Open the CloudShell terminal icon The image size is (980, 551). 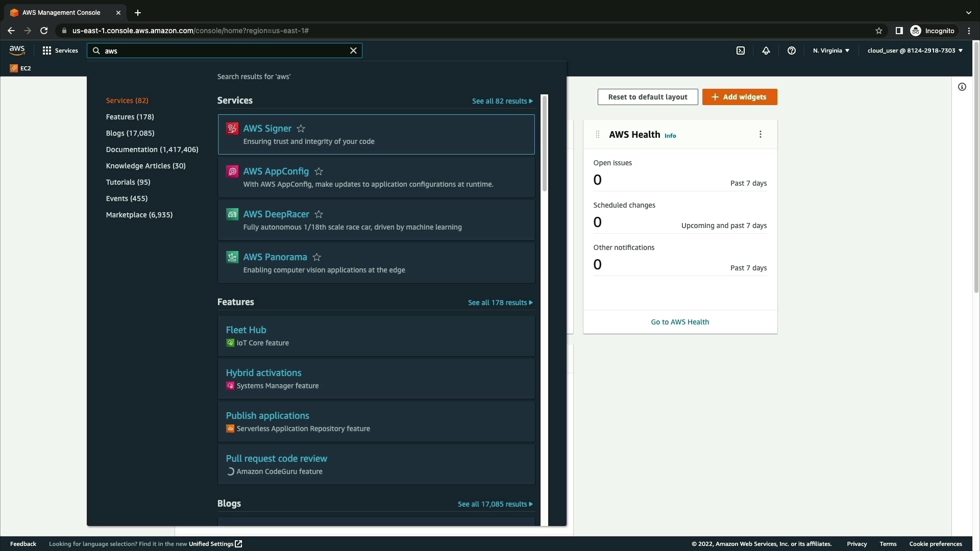click(x=741, y=51)
